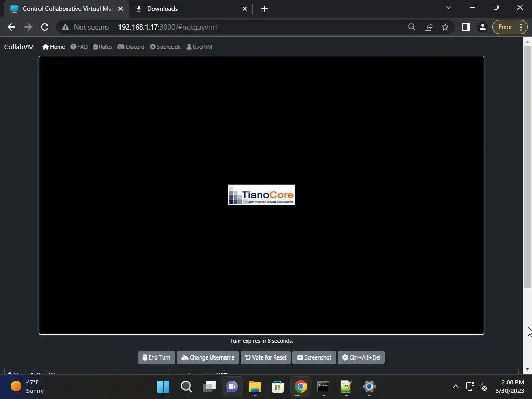Click the End Turn button

click(x=156, y=357)
